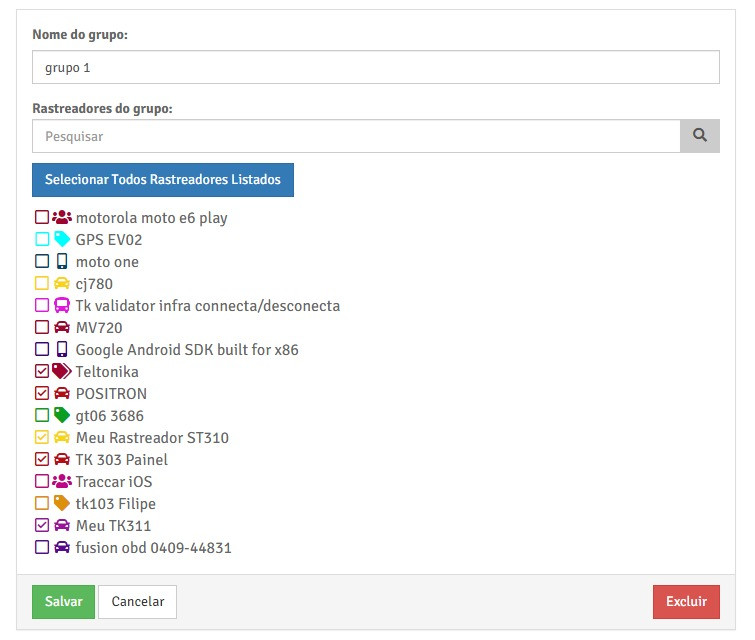Click the cyan tag icon for GPS EV02
The width and height of the screenshot is (755, 640).
[62, 239]
